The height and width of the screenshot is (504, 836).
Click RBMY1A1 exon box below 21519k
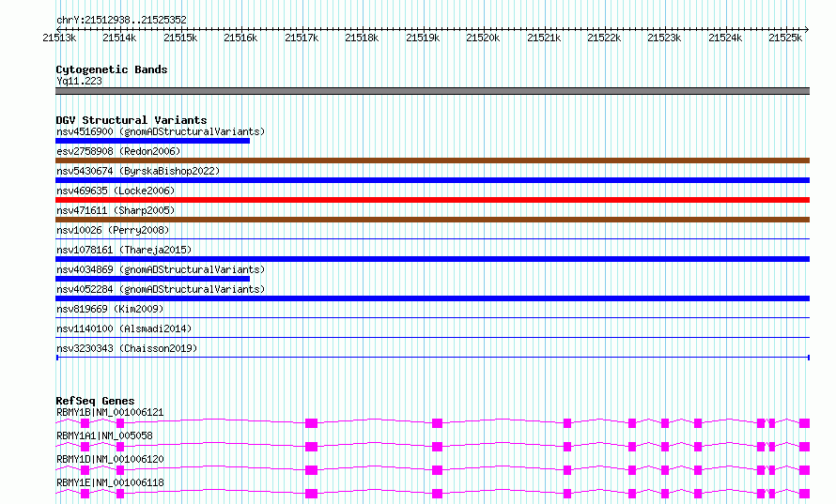click(437, 447)
